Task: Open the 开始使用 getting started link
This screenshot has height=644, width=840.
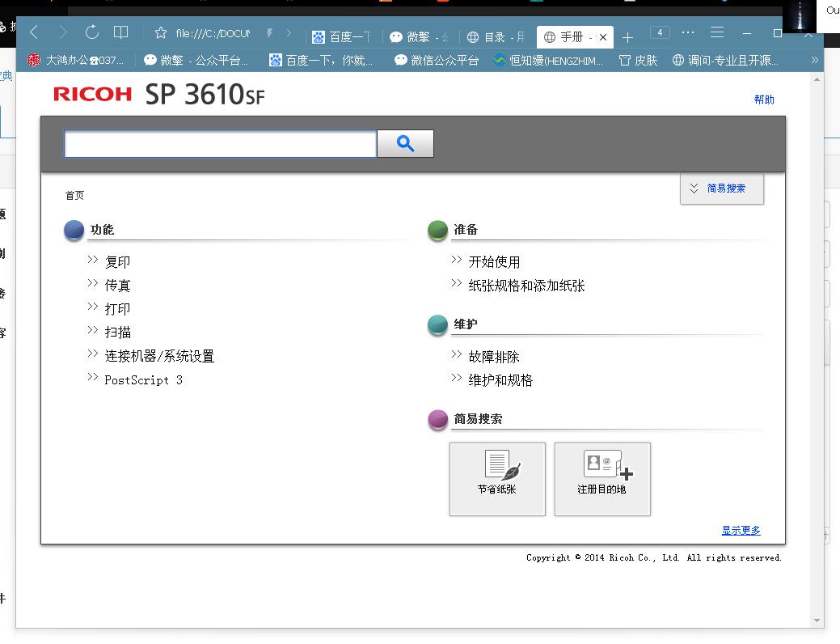Action: [x=494, y=262]
